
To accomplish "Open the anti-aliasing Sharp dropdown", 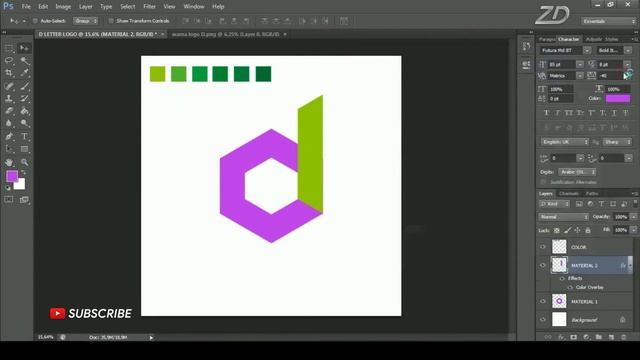I will pyautogui.click(x=617, y=142).
